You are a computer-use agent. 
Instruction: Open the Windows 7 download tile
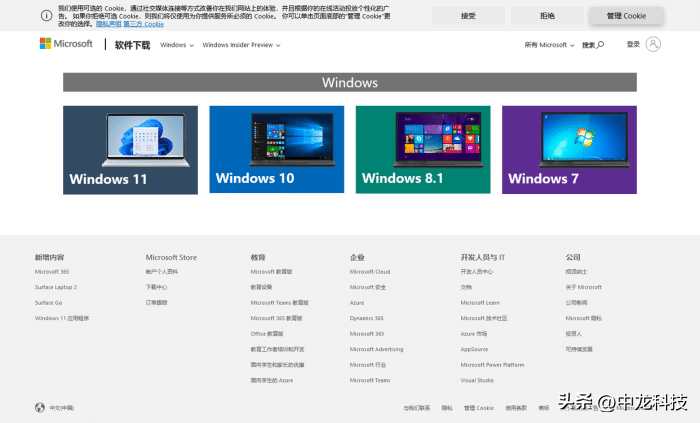[570, 149]
